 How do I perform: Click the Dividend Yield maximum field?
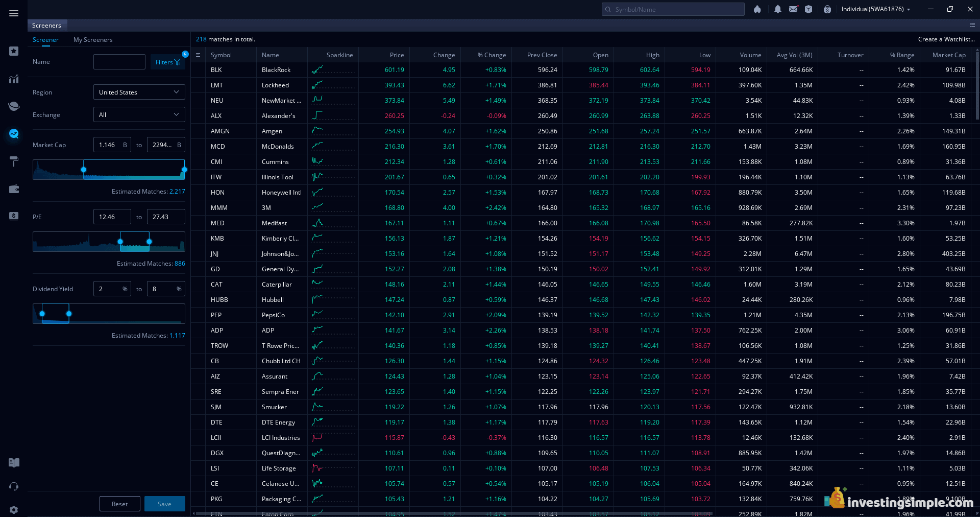(x=166, y=289)
